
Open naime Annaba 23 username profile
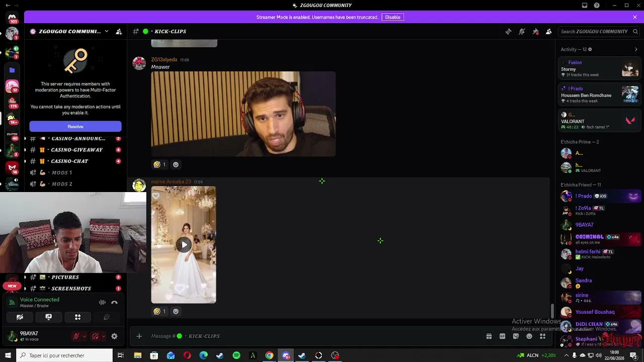pos(171,182)
